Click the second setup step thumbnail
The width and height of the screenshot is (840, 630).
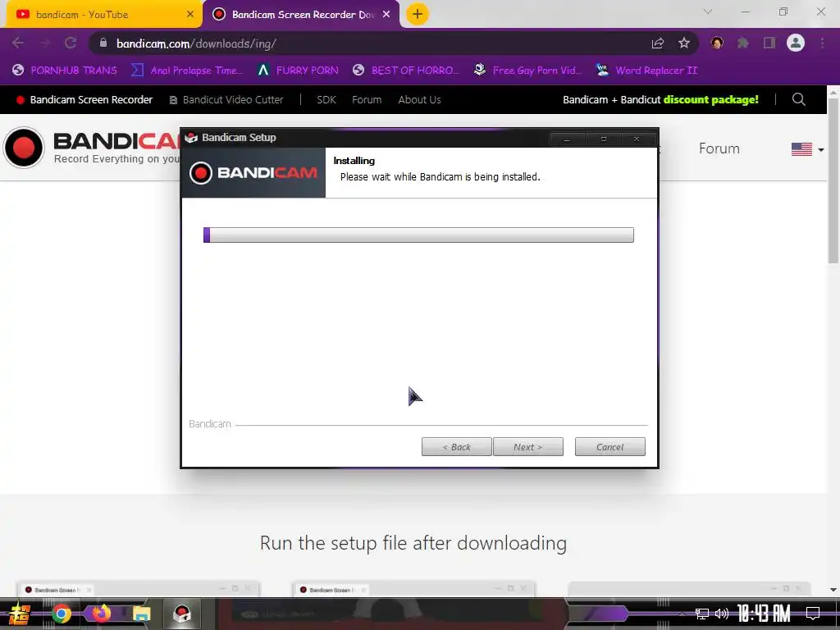tap(413, 589)
